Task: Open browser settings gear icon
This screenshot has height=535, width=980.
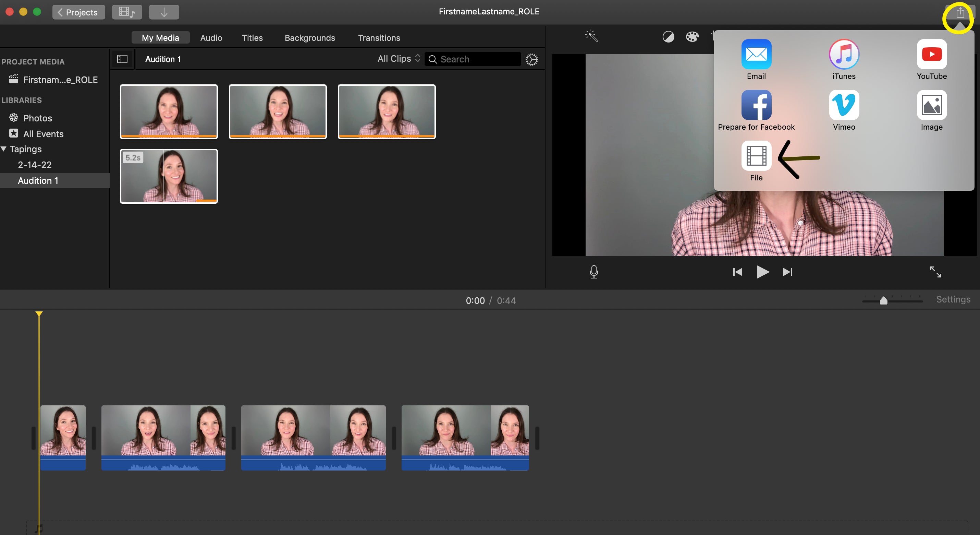Action: 531,59
